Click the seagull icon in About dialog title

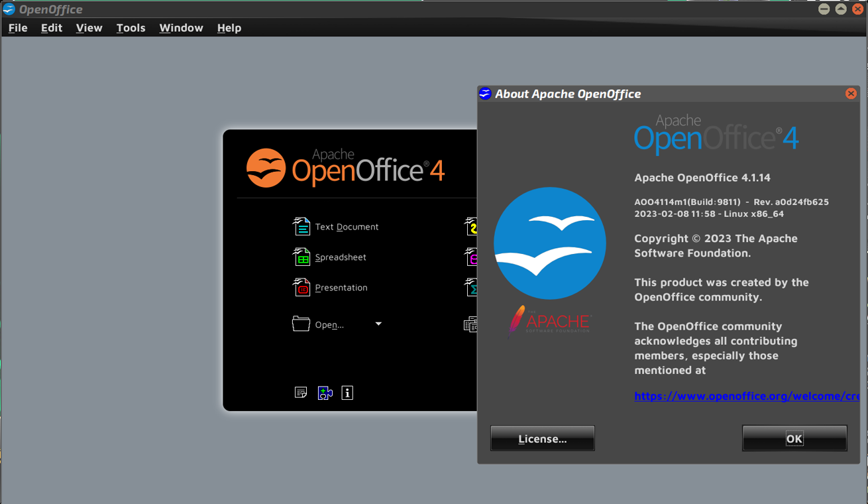pos(485,94)
